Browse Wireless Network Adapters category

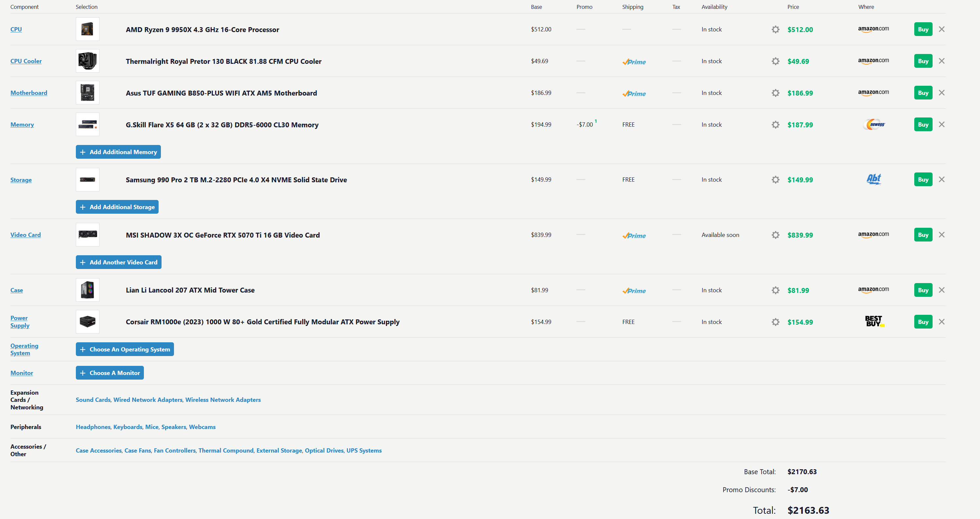223,400
